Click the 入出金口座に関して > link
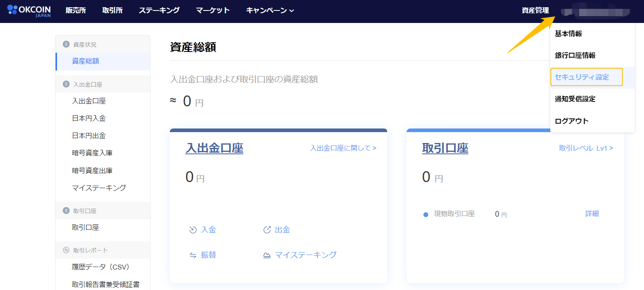644x290 pixels. point(343,148)
